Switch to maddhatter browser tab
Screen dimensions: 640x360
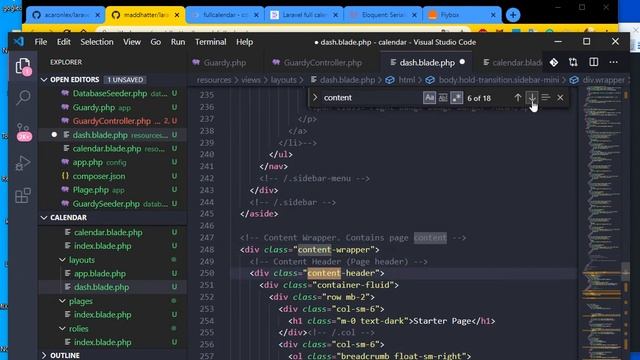(146, 15)
